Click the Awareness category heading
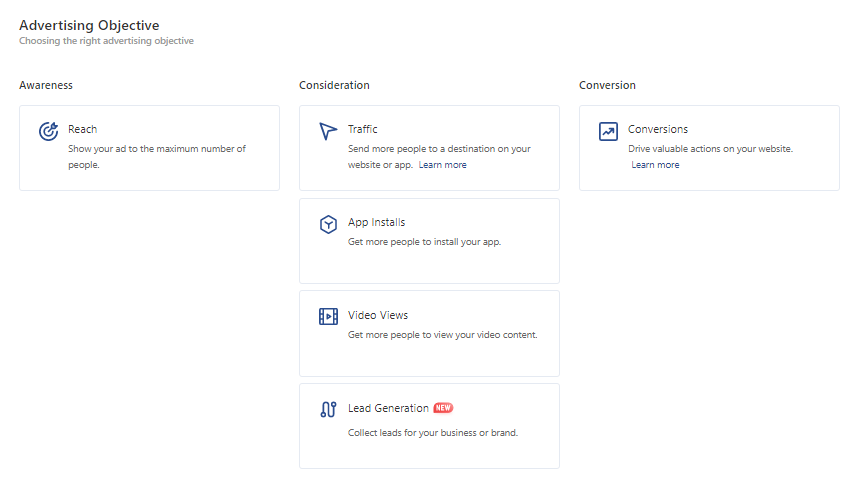856x496 pixels. [46, 85]
